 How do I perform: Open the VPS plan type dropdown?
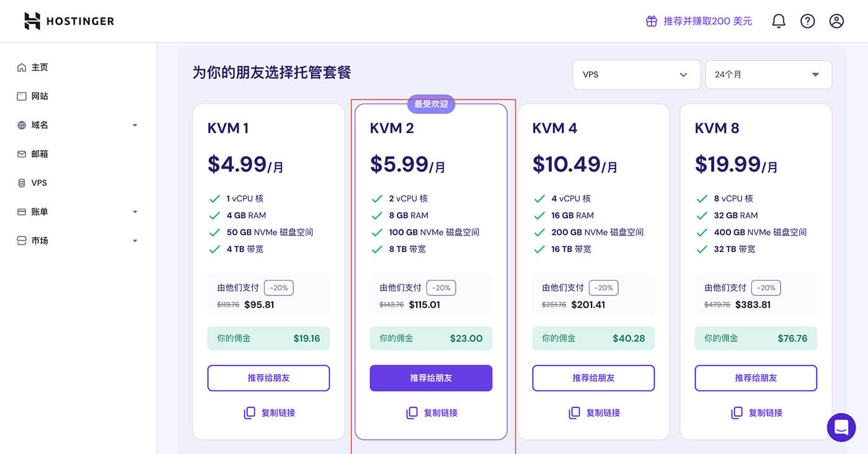pyautogui.click(x=636, y=74)
